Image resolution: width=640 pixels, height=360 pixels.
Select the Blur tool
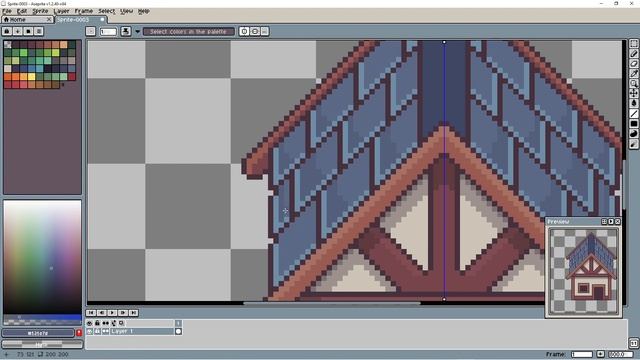coord(633,144)
